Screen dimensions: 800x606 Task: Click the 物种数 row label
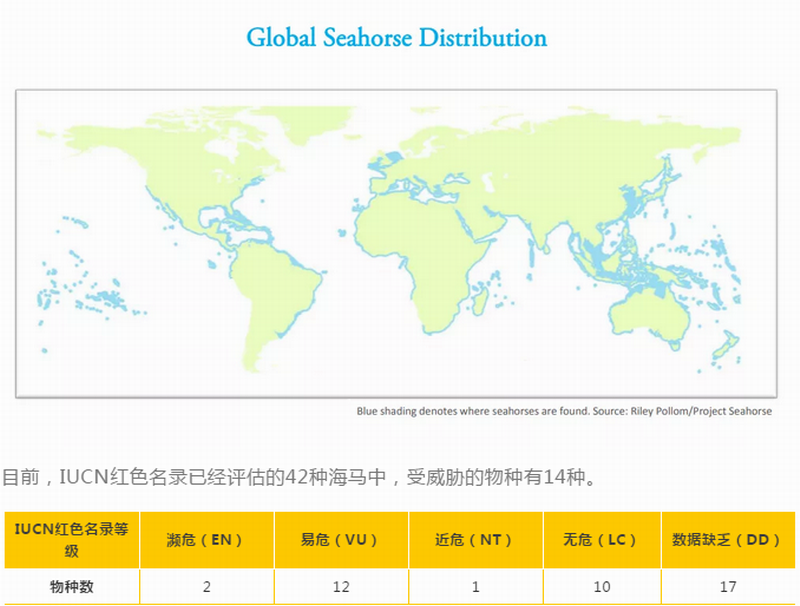[71, 587]
